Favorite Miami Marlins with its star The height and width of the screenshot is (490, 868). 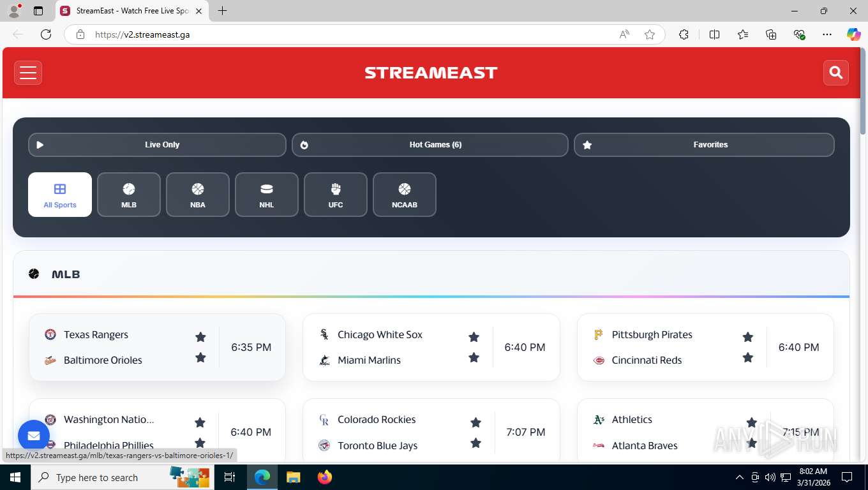click(474, 357)
